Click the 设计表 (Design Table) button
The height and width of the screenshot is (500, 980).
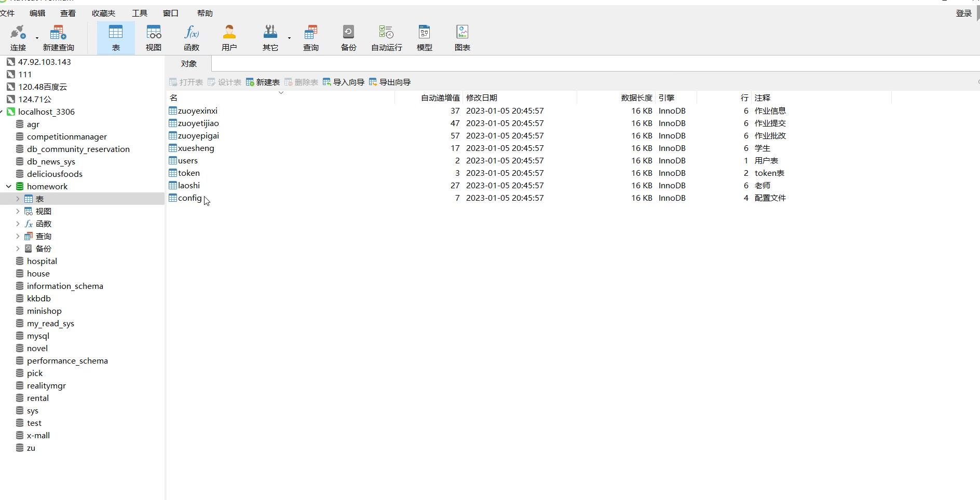pyautogui.click(x=224, y=82)
